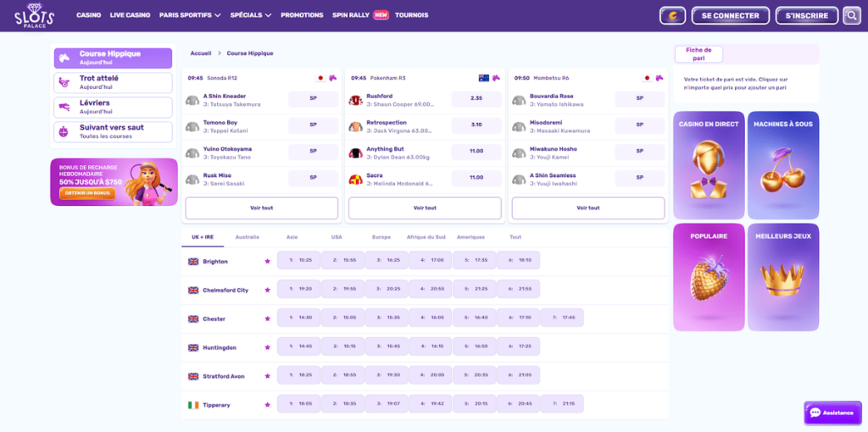Click Voir tout under Pakenham R3
Screen dimensions: 868x432
(x=425, y=208)
